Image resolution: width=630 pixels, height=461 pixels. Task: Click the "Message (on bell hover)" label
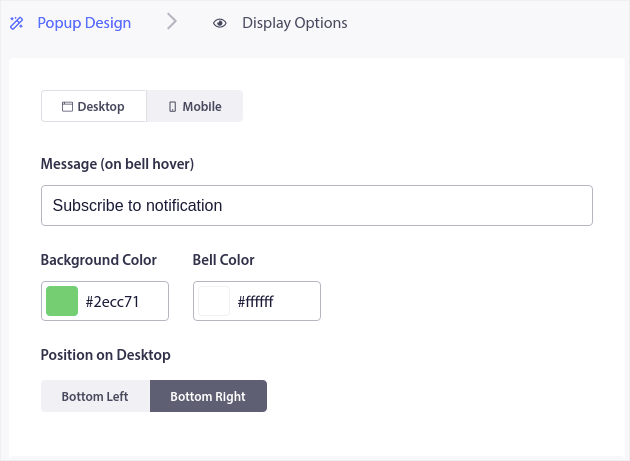point(117,163)
